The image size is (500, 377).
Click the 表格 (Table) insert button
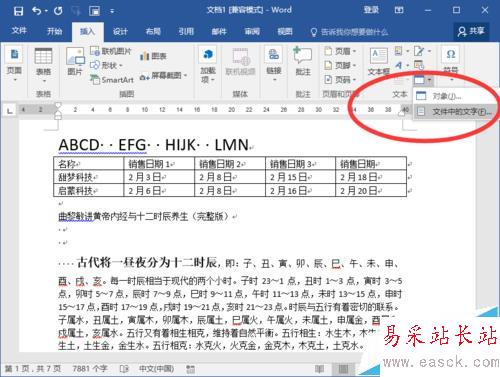[x=43, y=65]
